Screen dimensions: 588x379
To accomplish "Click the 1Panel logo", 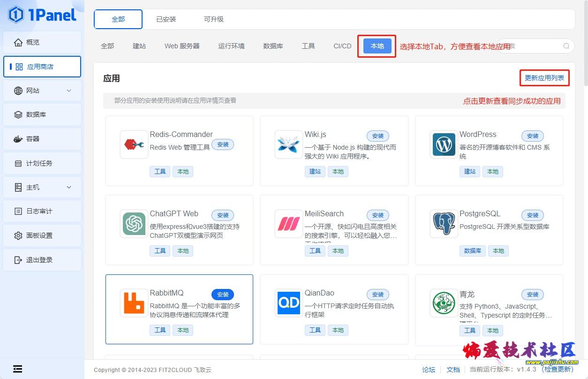I will click(42, 15).
